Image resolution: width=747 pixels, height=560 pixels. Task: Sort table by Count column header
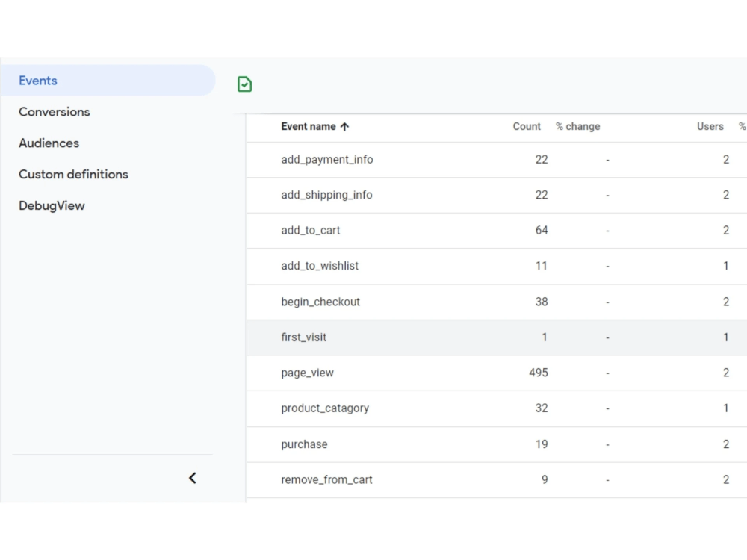527,127
